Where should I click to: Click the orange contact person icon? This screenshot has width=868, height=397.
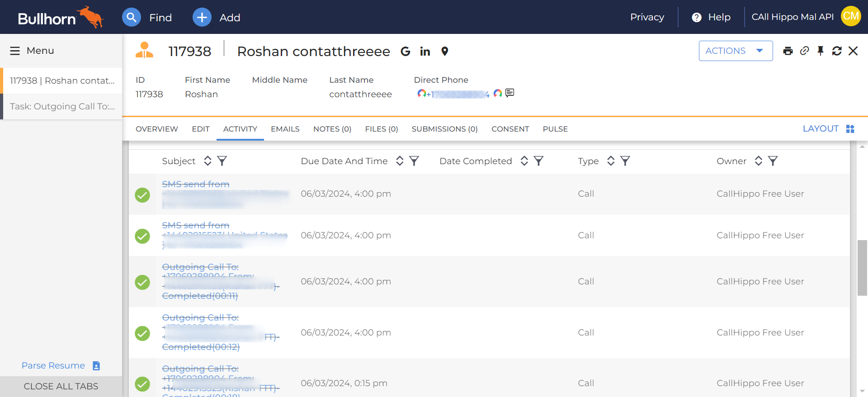tap(145, 50)
